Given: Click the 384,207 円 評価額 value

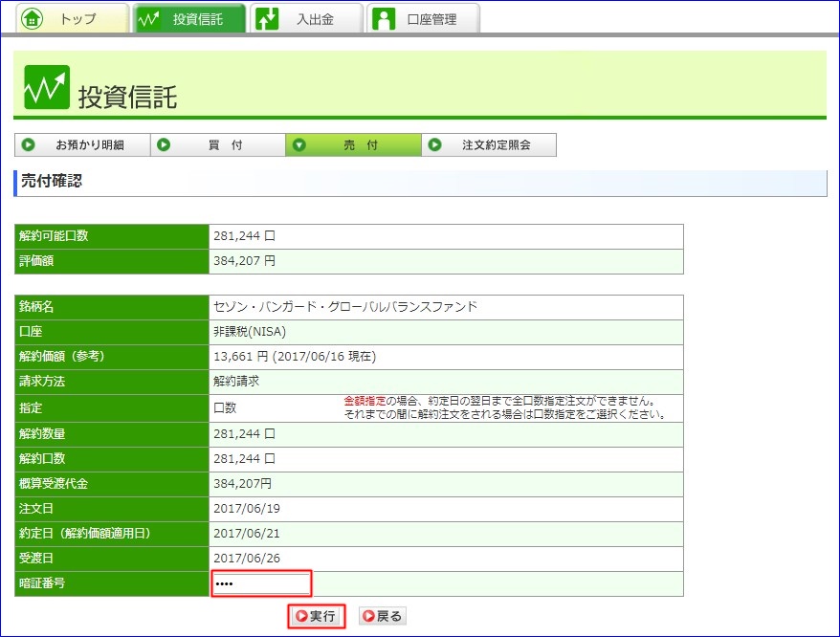Looking at the screenshot, I should [x=244, y=261].
